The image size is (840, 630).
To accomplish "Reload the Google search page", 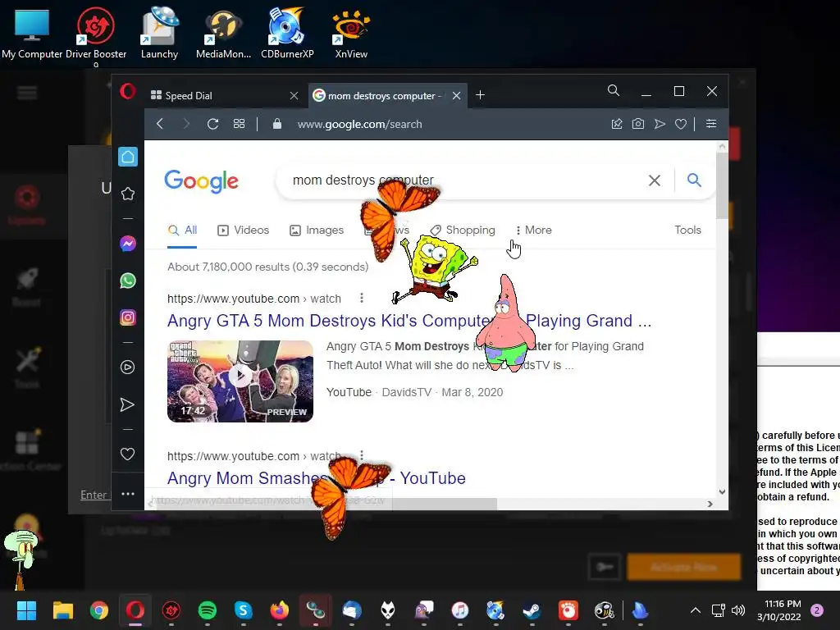I will coord(212,124).
